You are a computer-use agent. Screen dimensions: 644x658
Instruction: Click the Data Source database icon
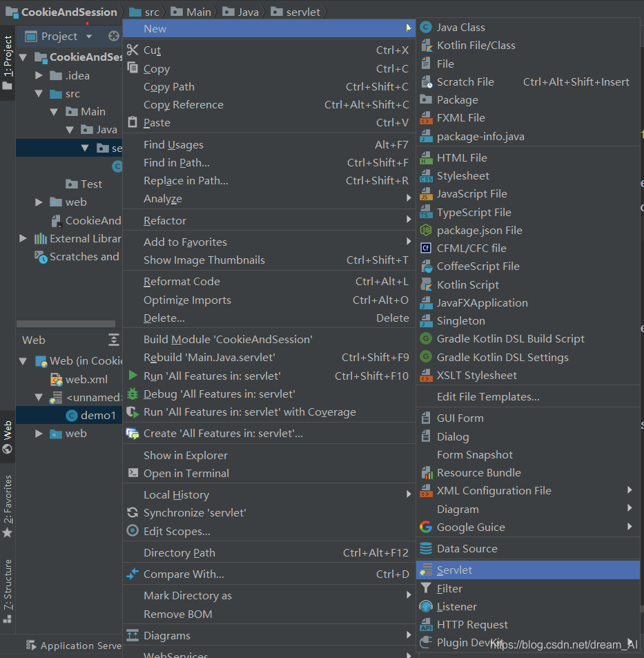[426, 548]
